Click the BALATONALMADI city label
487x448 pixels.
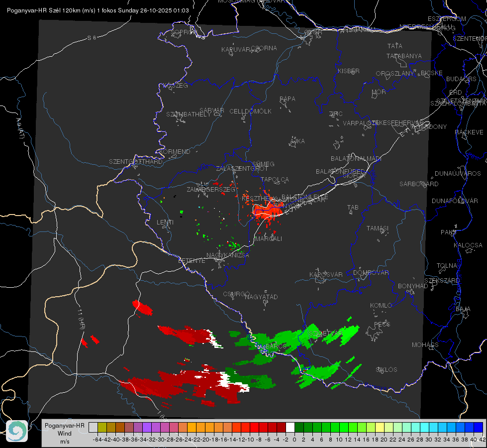click(356, 159)
